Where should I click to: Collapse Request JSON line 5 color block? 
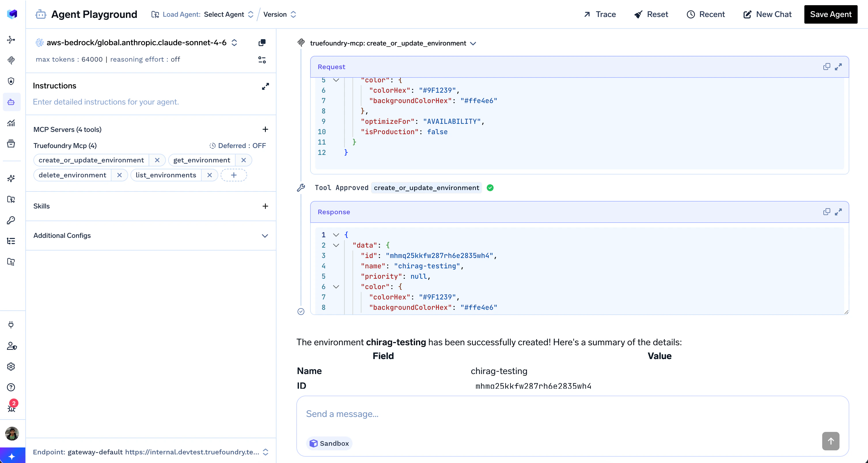(336, 80)
